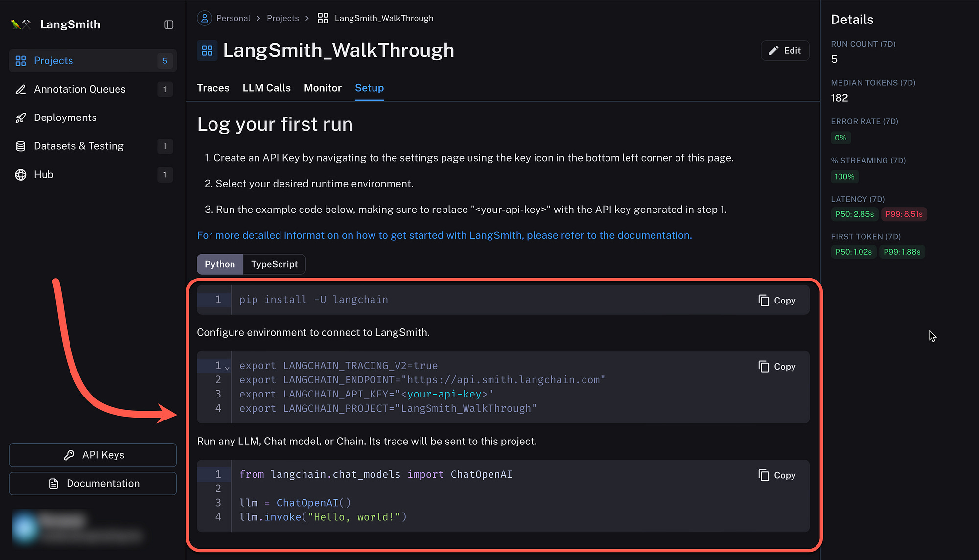The width and height of the screenshot is (979, 560).
Task: Click the LANGCHAIN_ENDPOINT export line
Action: (422, 380)
